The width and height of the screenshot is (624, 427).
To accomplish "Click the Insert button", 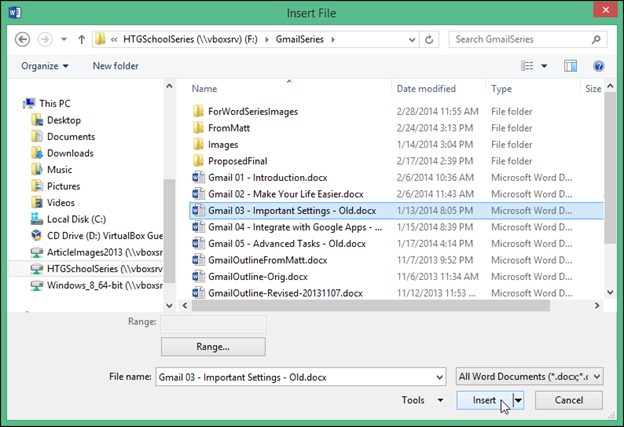I will 484,400.
